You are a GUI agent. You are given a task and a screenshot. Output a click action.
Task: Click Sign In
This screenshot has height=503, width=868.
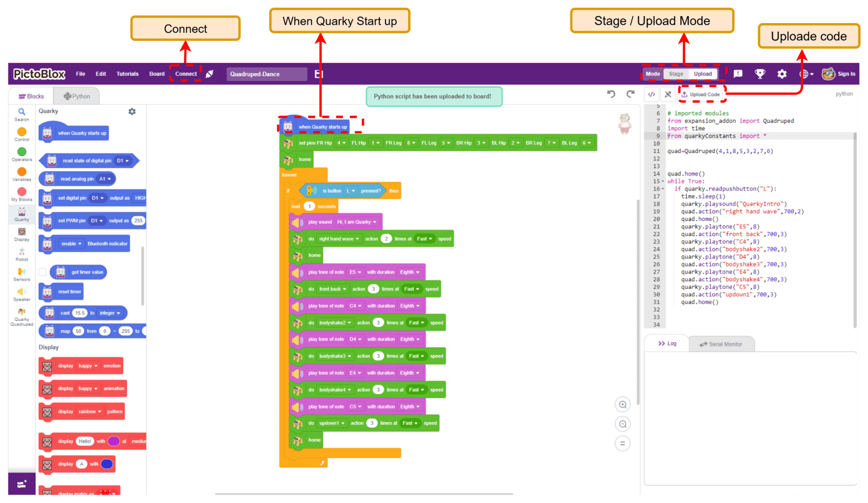846,74
